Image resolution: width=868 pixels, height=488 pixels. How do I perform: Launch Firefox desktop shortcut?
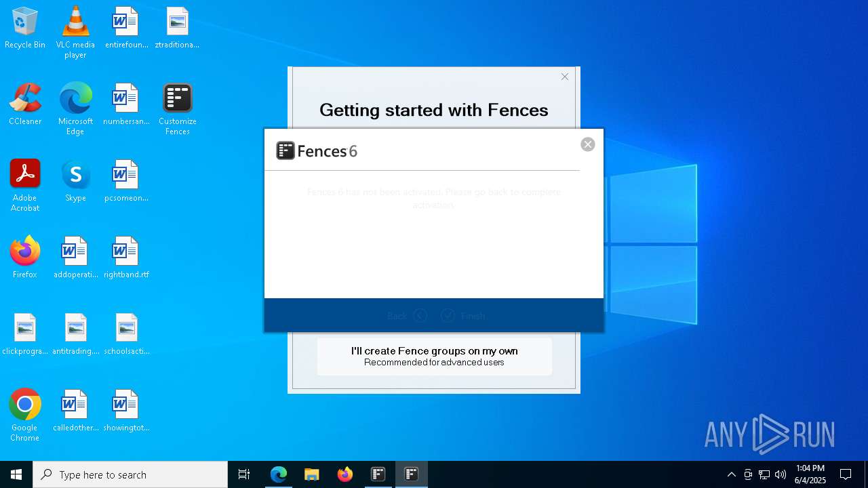pos(25,258)
